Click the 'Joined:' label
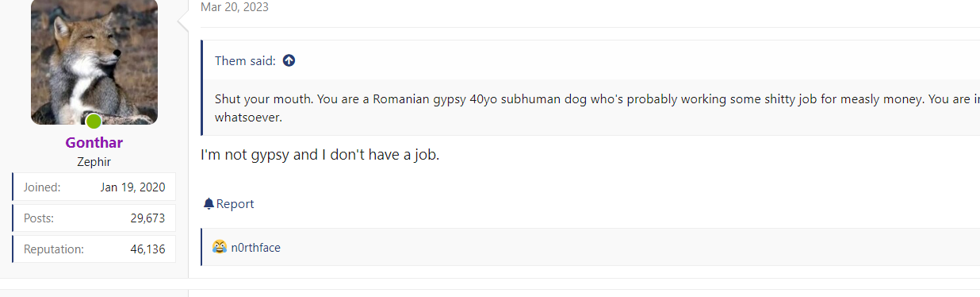 point(42,187)
